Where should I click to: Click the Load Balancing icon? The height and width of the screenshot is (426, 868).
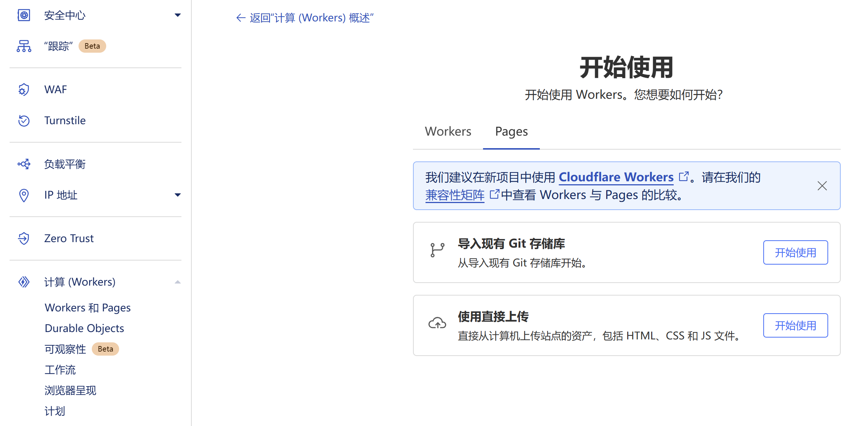[24, 164]
